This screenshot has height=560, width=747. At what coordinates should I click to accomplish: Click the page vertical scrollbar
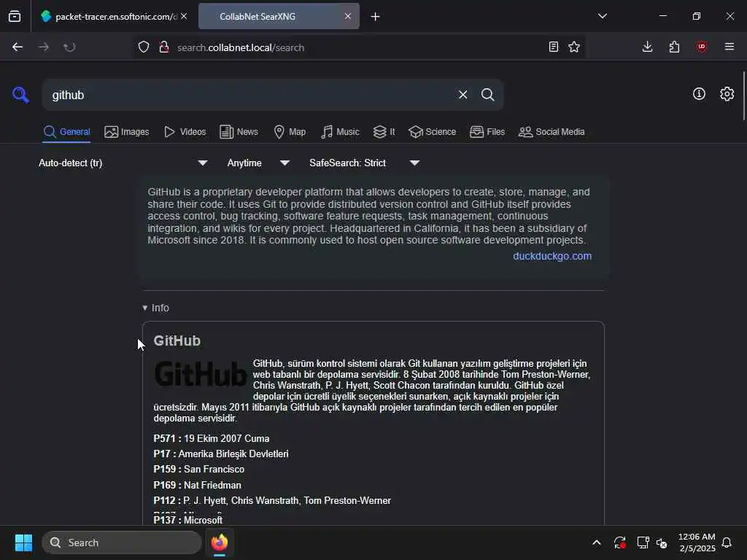[743, 96]
